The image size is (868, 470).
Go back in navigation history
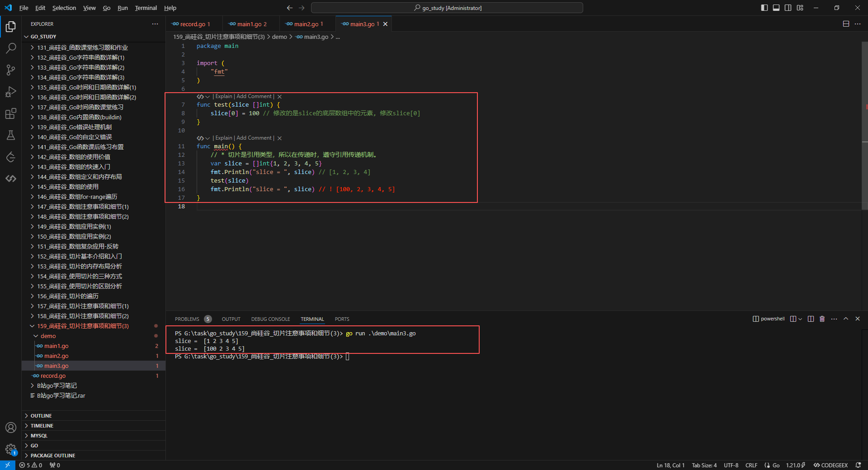tap(290, 8)
